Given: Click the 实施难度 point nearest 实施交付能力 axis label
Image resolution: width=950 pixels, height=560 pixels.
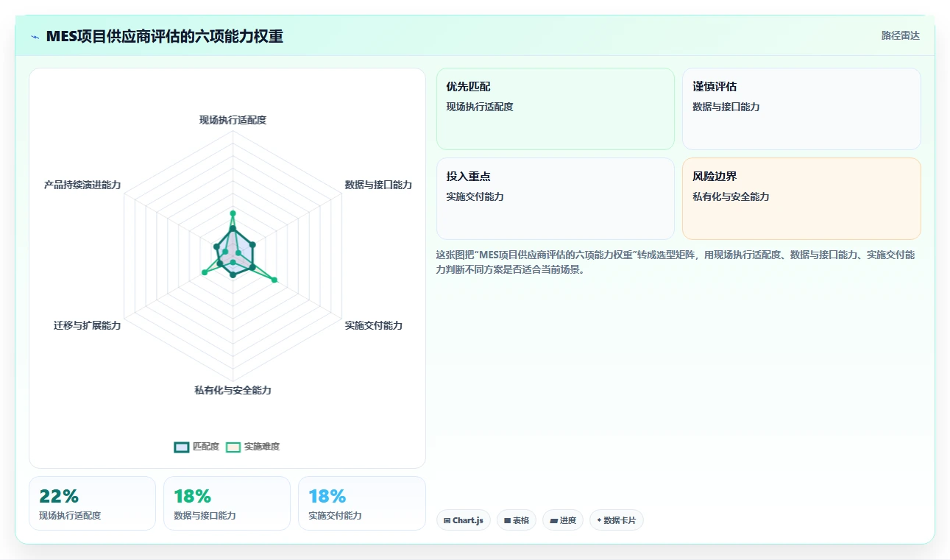Looking at the screenshot, I should pyautogui.click(x=274, y=280).
